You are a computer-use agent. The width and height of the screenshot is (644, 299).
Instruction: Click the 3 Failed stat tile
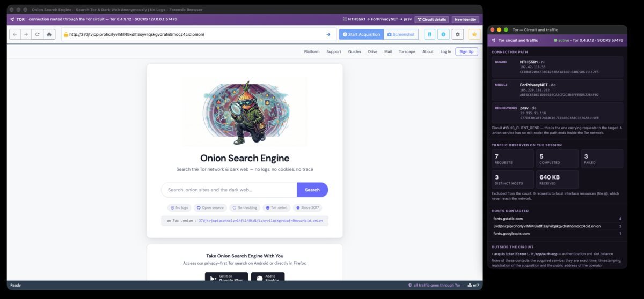602,159
